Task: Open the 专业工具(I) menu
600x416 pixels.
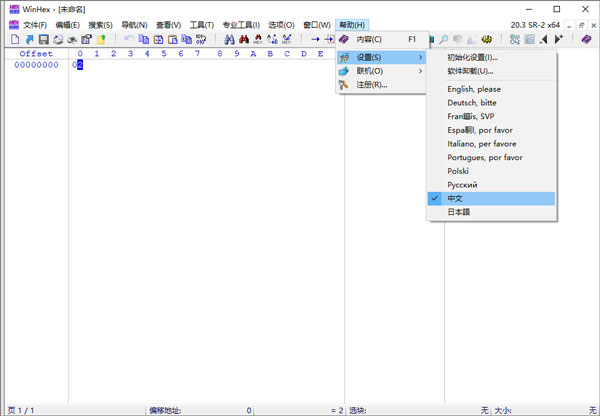Action: tap(241, 25)
